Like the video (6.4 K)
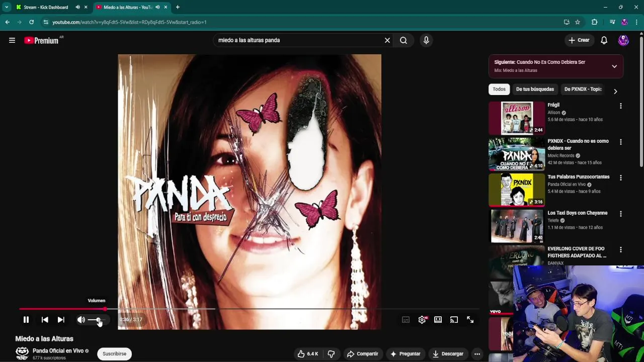 [307, 354]
